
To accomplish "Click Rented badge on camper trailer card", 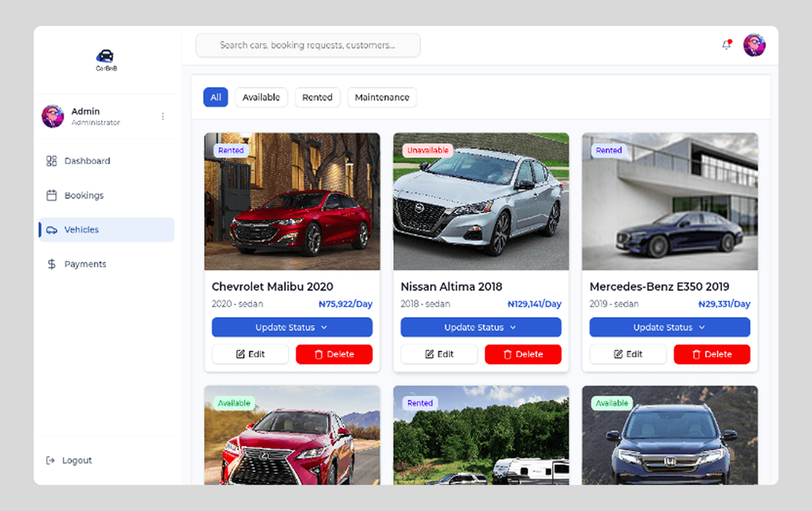I will 420,403.
